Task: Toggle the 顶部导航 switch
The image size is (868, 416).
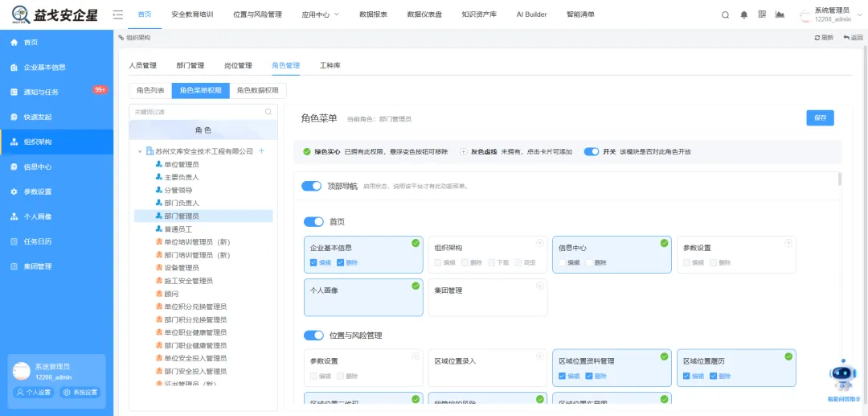Action: (x=311, y=186)
